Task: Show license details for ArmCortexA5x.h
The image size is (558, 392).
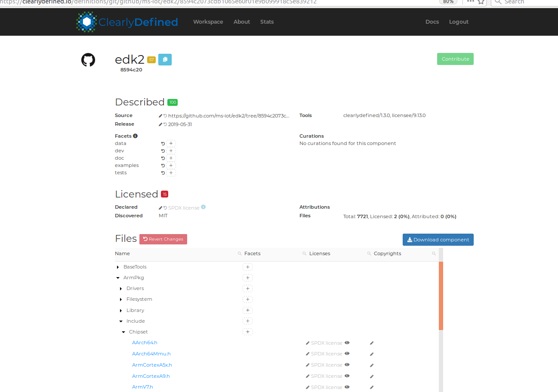Action: (347, 364)
